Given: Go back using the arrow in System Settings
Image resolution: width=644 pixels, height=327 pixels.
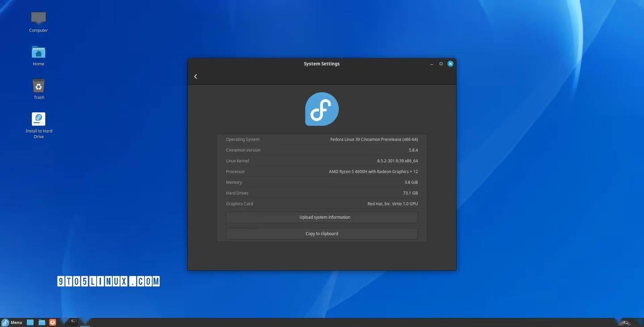Looking at the screenshot, I should click(195, 76).
